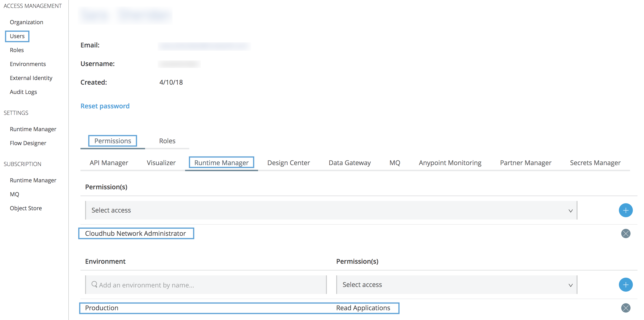
Task: Open External Identity settings
Action: [x=31, y=78]
